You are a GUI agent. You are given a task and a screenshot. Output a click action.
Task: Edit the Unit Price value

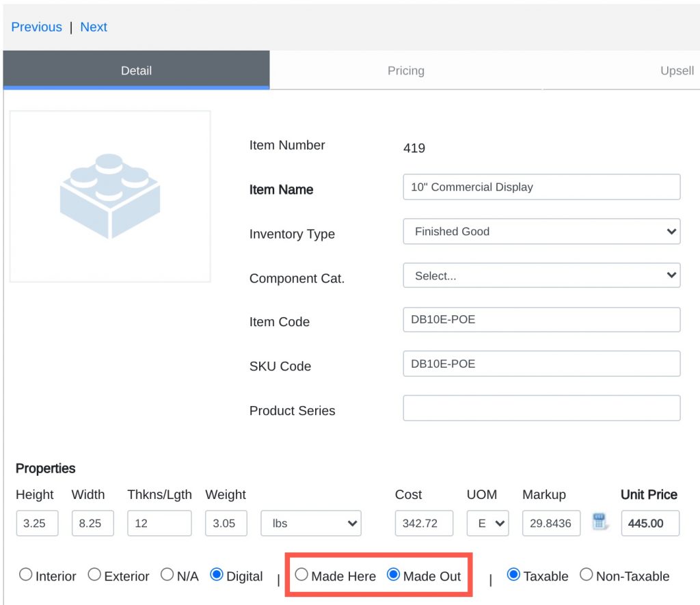tap(649, 522)
